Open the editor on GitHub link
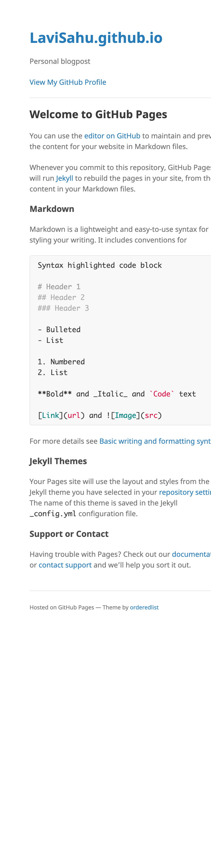Screen dimensions: 211x868 (112, 136)
